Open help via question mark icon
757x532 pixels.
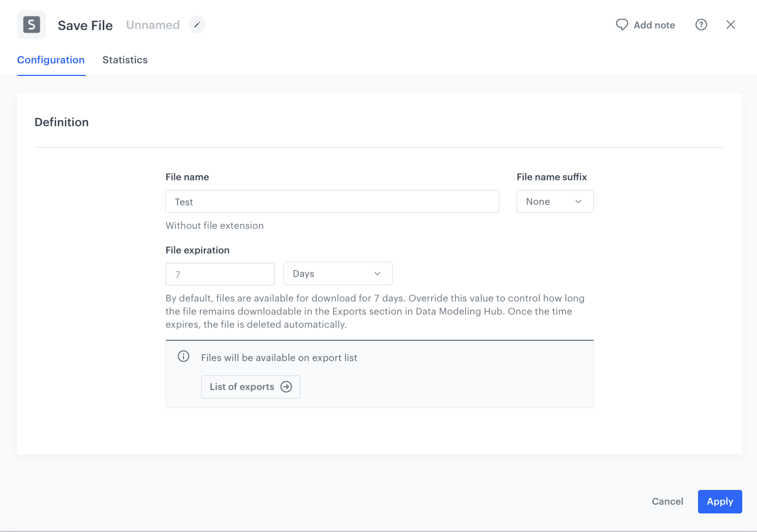701,25
